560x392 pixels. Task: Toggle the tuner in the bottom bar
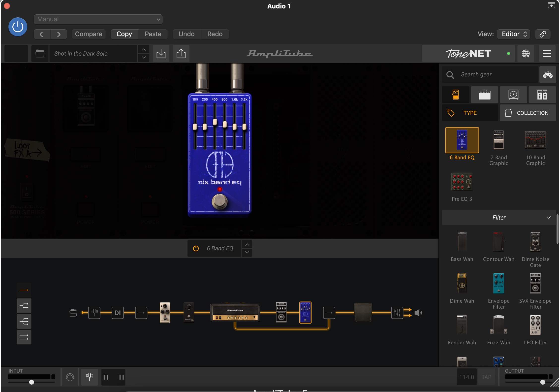(90, 377)
